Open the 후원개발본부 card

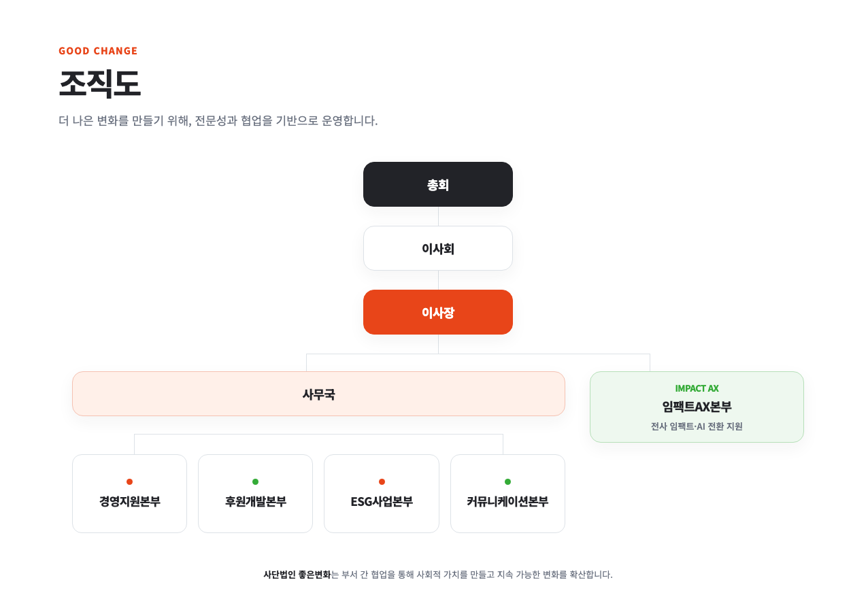pos(255,494)
